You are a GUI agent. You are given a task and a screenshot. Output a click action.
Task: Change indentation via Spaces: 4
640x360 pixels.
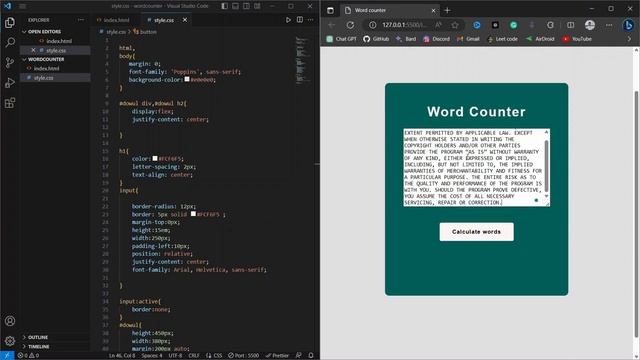[151, 356]
